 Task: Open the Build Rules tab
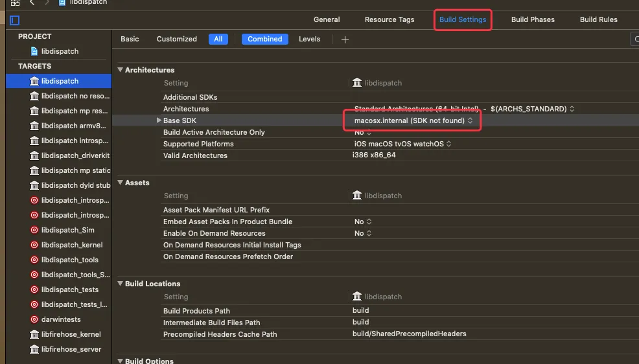(598, 19)
